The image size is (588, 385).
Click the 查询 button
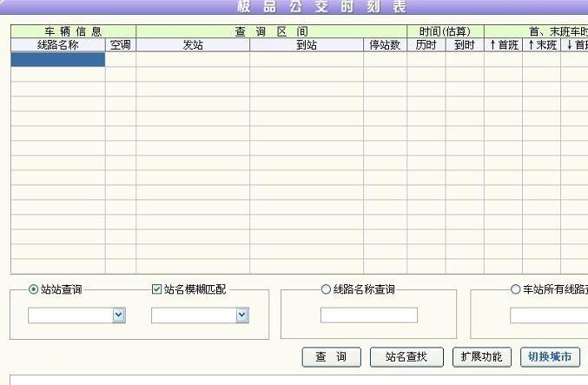click(x=331, y=357)
